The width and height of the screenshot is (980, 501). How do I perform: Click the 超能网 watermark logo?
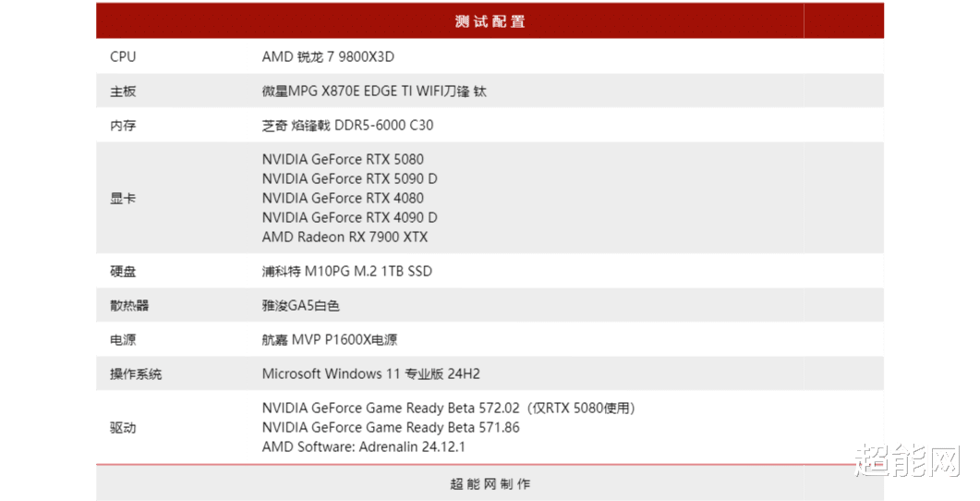tap(907, 461)
